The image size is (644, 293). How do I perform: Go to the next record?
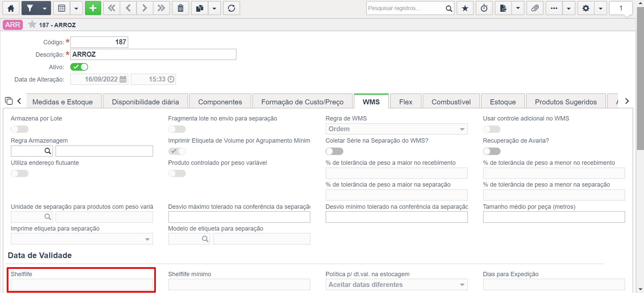144,8
